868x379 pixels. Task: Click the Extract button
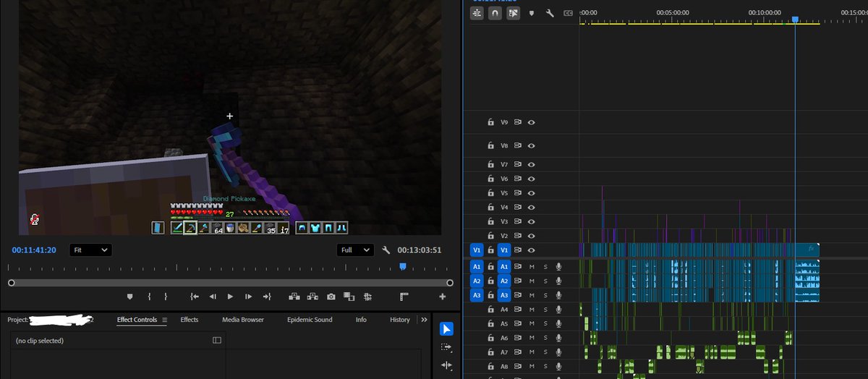tap(312, 297)
